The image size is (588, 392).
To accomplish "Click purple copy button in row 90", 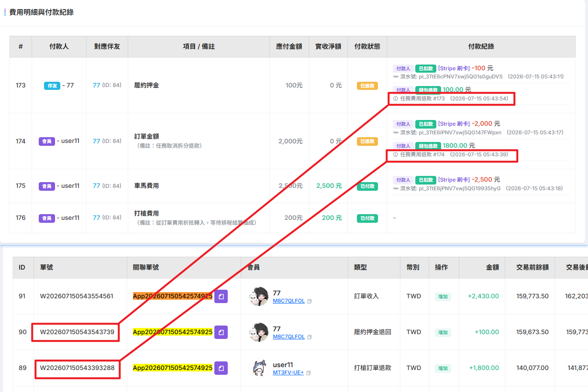I will [x=221, y=332].
